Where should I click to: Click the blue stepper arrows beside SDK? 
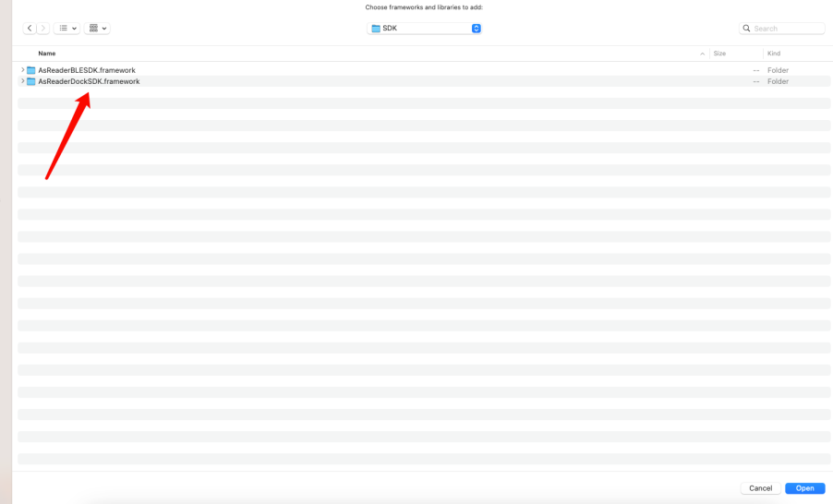click(x=477, y=29)
